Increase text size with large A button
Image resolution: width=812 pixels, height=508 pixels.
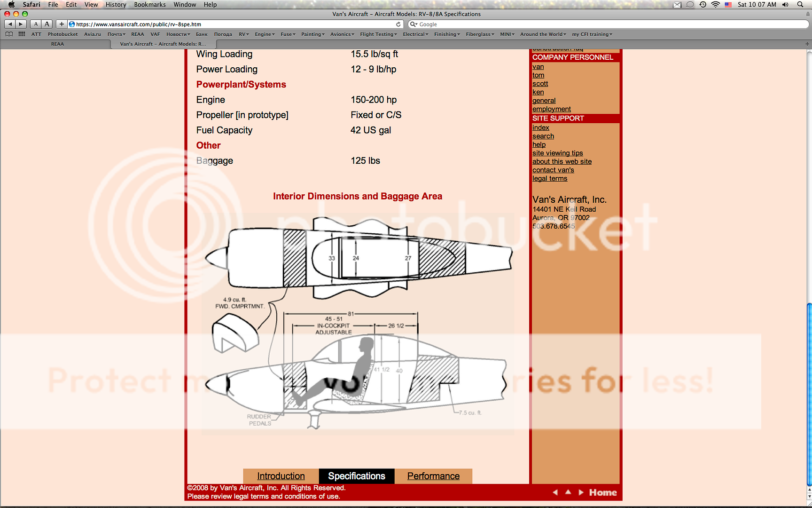(x=47, y=24)
